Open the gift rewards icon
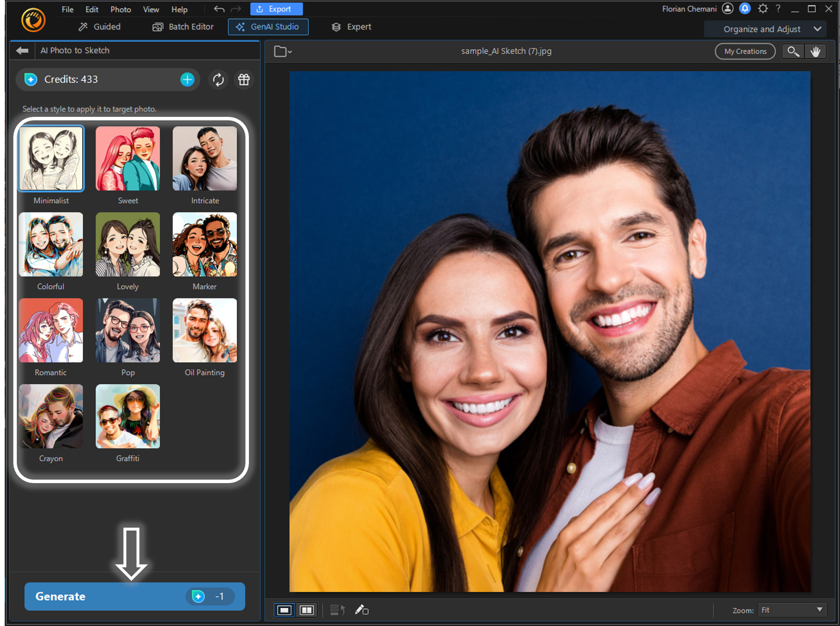Viewport: 840px width, 626px height. 243,80
